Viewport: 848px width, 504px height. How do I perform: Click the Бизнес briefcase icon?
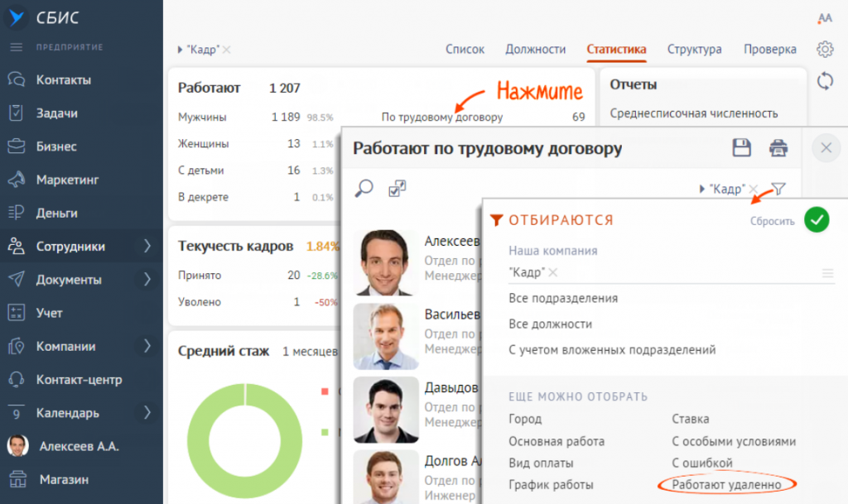[x=17, y=146]
